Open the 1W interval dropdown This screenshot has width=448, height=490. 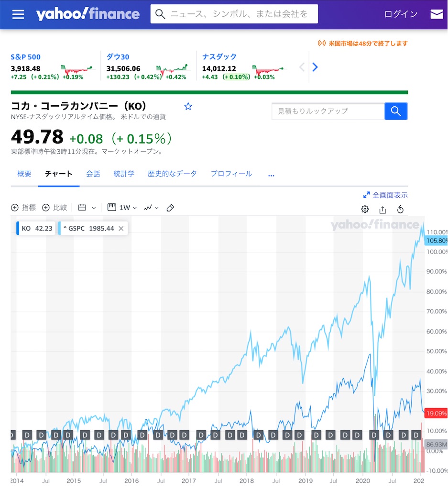click(122, 208)
